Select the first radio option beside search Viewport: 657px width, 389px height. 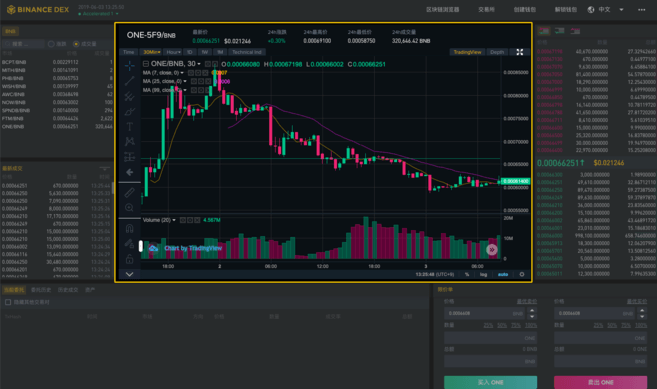pyautogui.click(x=51, y=44)
